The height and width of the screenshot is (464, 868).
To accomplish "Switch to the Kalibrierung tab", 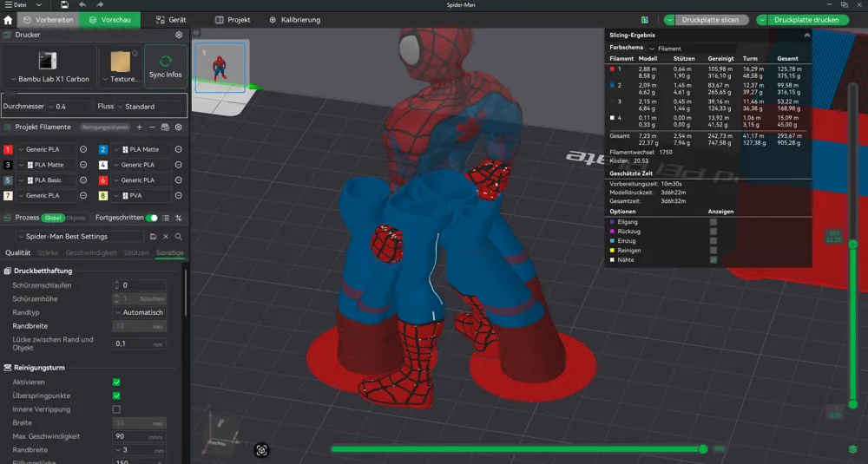I will (x=295, y=20).
